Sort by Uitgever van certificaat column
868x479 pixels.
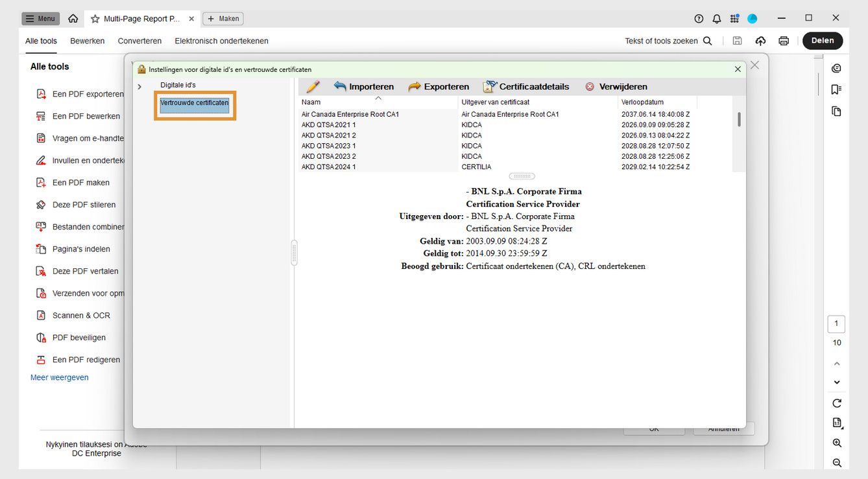538,102
